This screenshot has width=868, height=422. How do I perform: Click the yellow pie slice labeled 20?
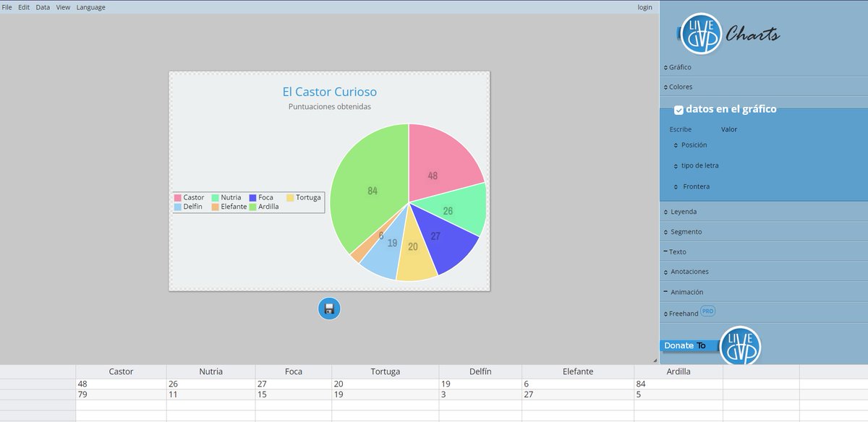415,251
